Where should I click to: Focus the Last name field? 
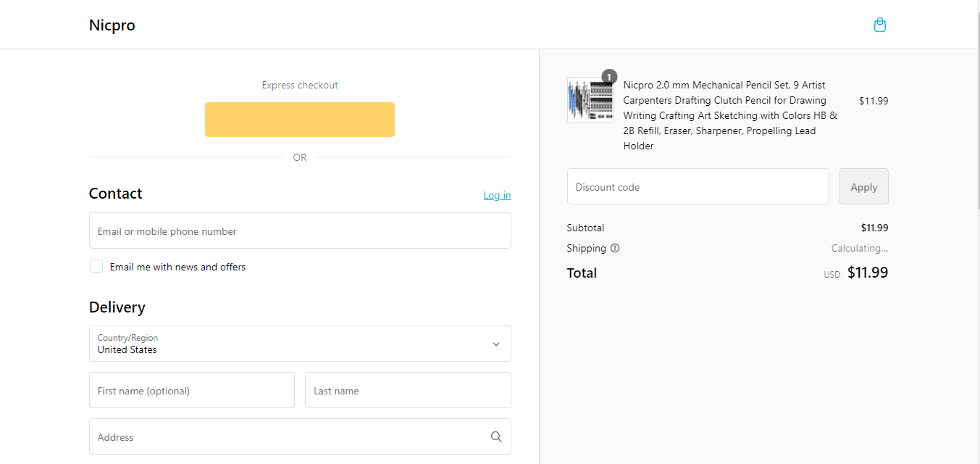pyautogui.click(x=408, y=390)
